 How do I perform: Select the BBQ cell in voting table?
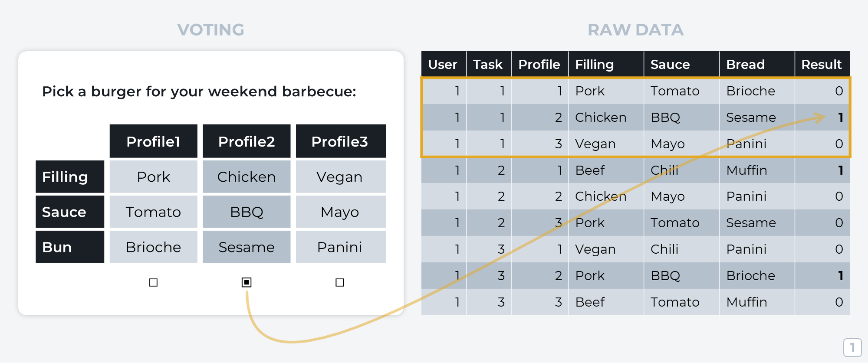click(247, 212)
